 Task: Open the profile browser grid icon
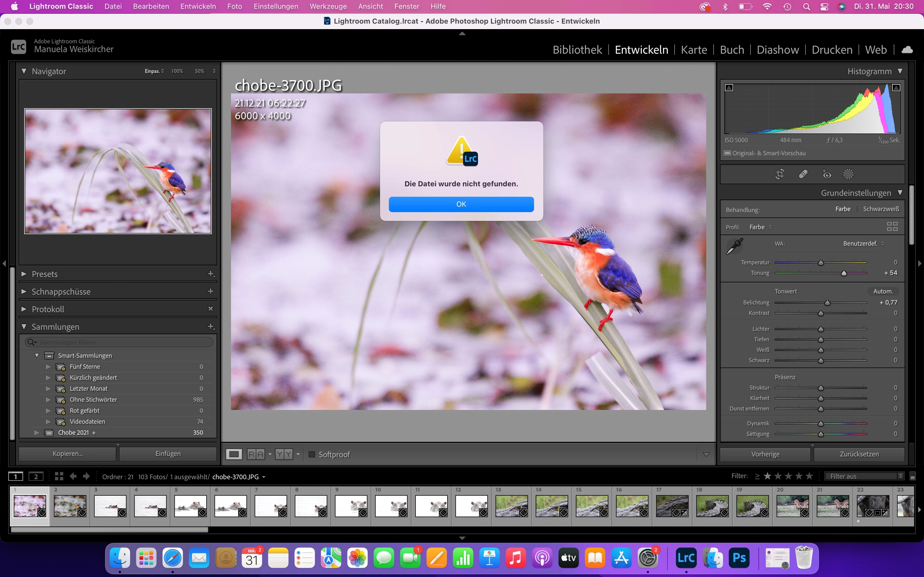pyautogui.click(x=892, y=227)
